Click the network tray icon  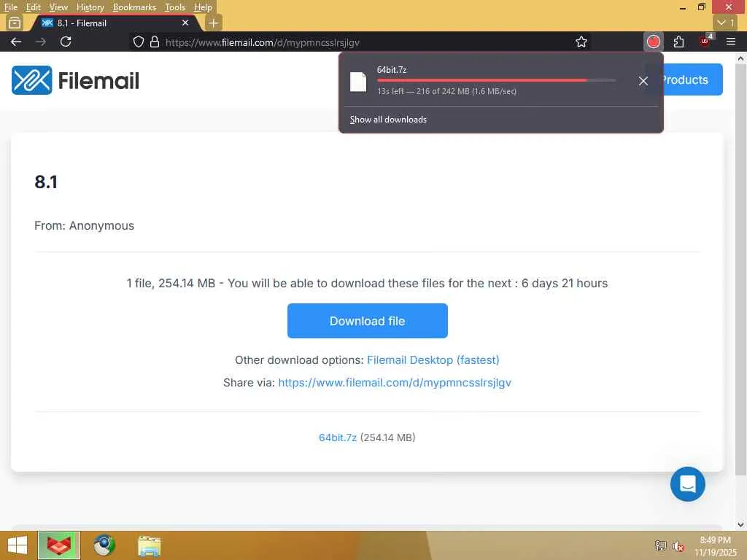coord(661,545)
